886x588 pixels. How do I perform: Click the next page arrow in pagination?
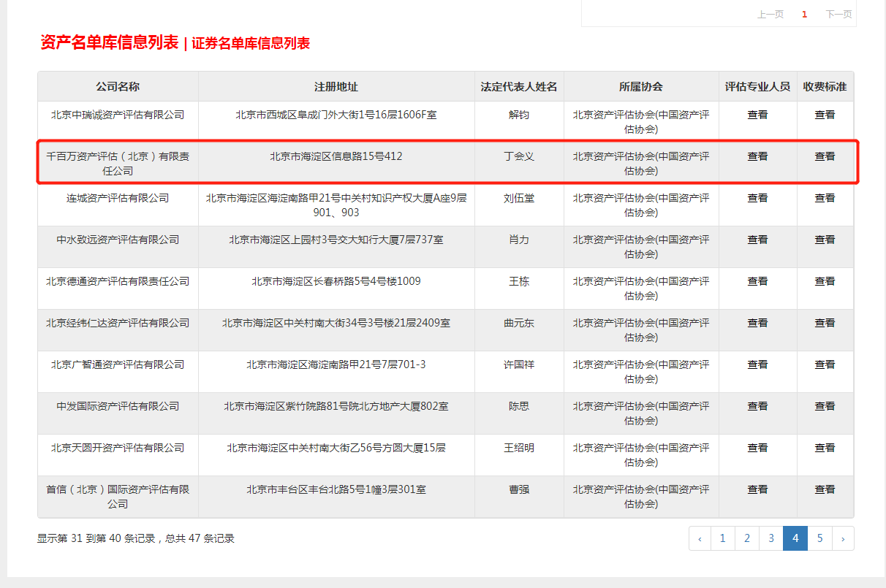tap(843, 538)
